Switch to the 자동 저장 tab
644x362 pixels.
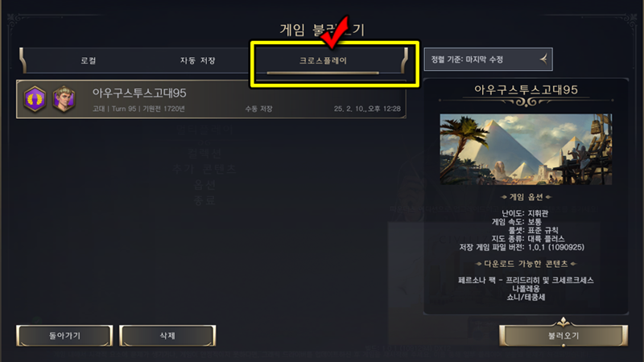pos(197,61)
